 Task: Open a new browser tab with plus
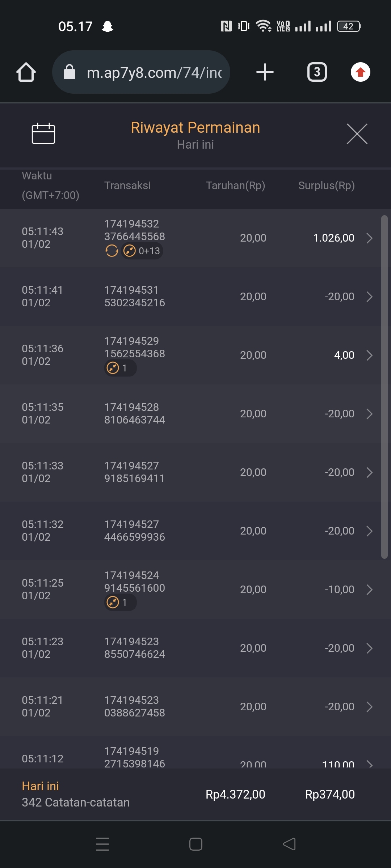coord(265,72)
